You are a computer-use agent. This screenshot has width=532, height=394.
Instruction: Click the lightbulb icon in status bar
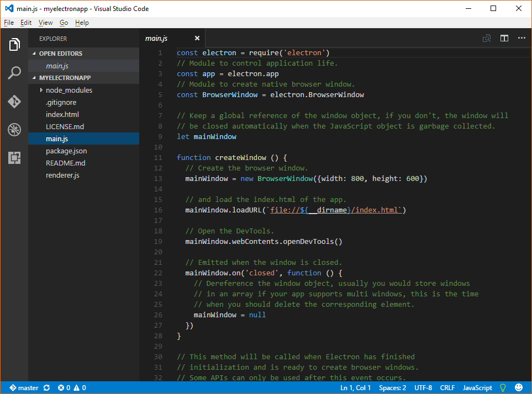[503, 388]
